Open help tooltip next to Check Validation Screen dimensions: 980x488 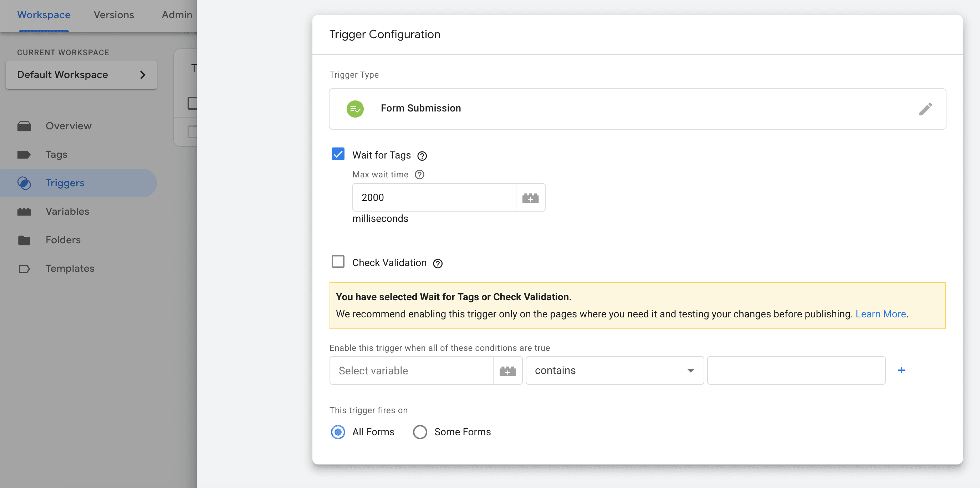pyautogui.click(x=438, y=263)
